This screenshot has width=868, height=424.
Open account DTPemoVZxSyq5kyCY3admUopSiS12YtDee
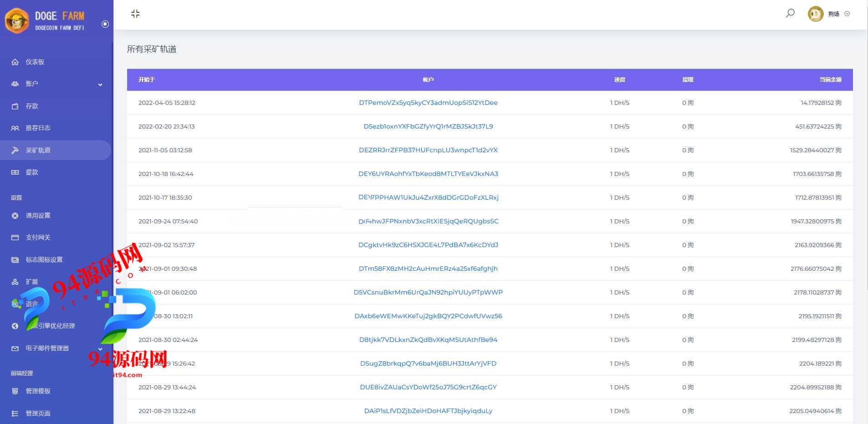coord(428,103)
